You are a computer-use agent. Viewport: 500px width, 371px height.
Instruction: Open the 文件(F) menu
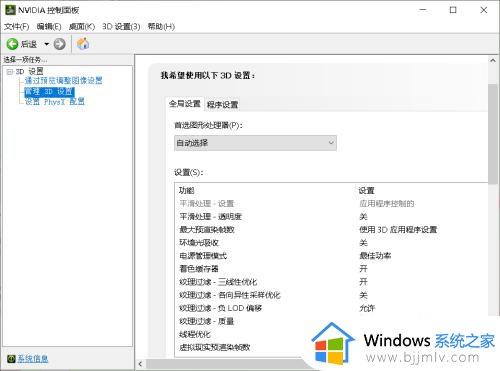point(17,26)
